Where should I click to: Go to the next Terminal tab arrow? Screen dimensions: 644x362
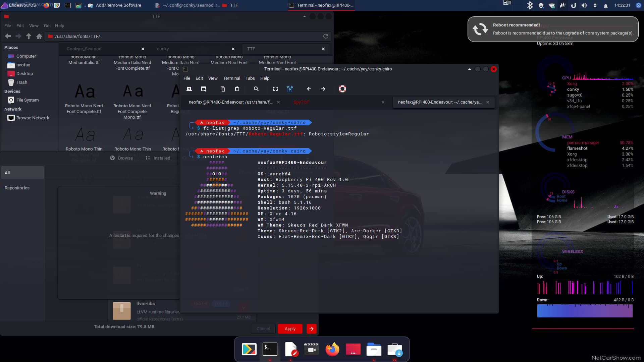(323, 89)
